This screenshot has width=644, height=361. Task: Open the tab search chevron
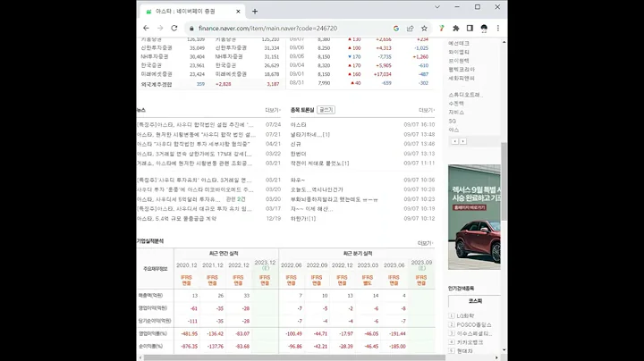click(x=437, y=7)
